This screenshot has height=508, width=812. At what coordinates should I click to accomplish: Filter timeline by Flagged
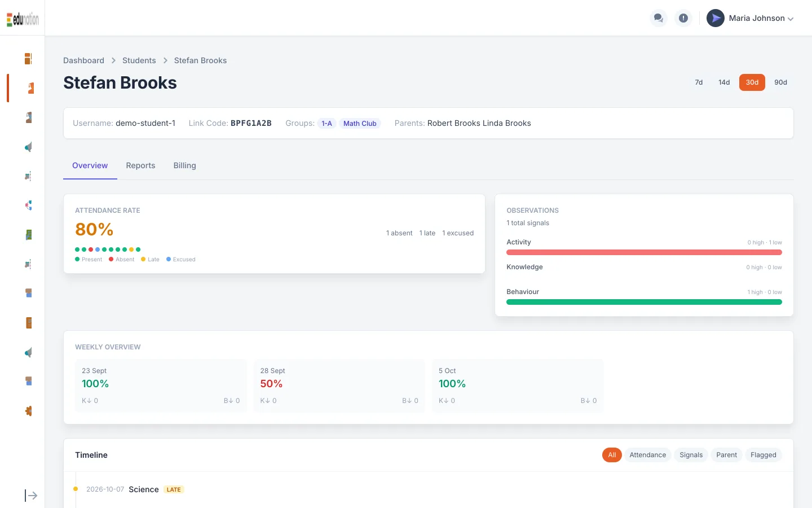tap(764, 455)
